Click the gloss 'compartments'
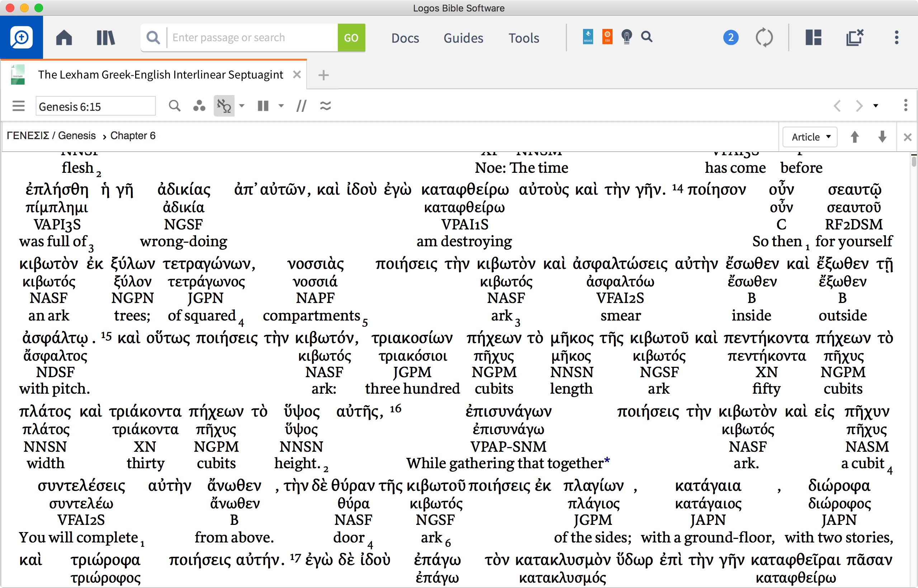918x588 pixels. pos(311,316)
